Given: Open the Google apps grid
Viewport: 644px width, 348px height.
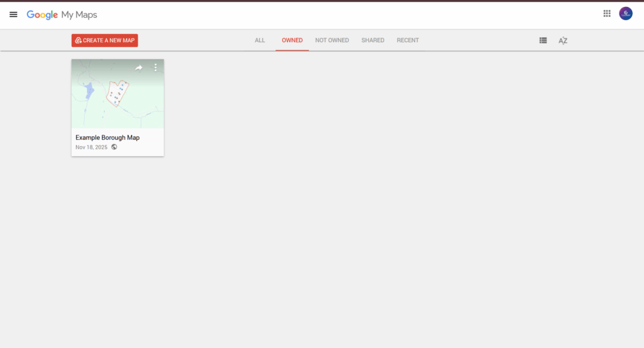Looking at the screenshot, I should click(607, 14).
